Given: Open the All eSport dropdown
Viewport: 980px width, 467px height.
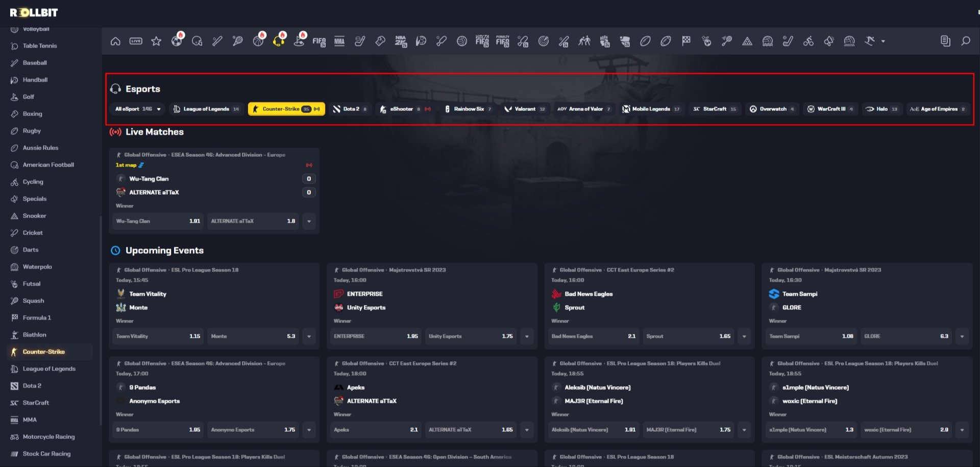Looking at the screenshot, I should (138, 109).
